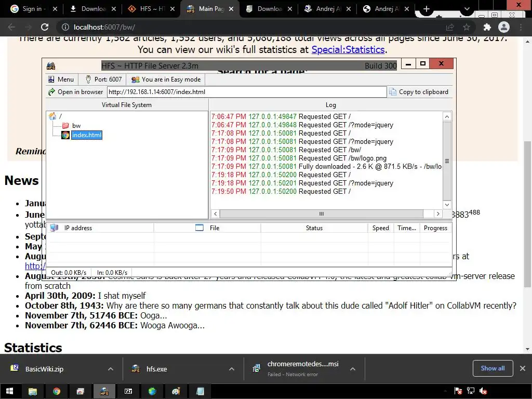Click the HFS title bar app icon

[51, 65]
